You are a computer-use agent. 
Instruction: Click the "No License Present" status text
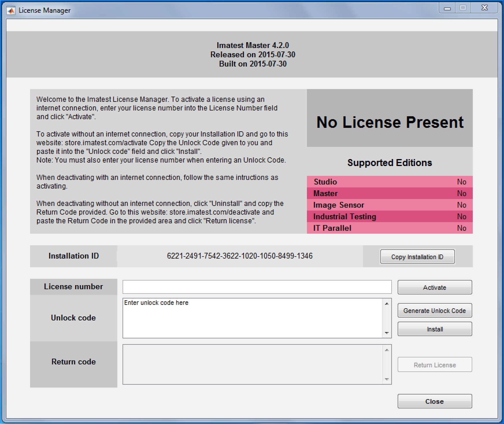click(390, 122)
